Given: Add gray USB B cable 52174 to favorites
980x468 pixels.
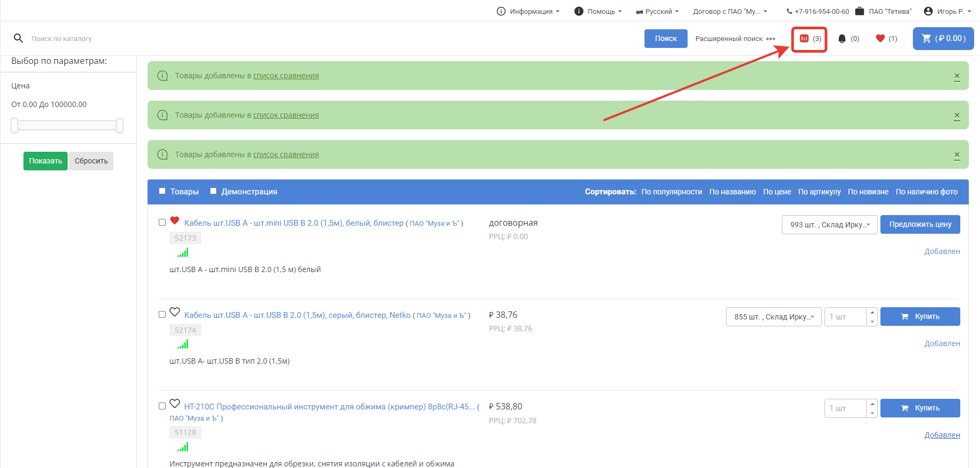Looking at the screenshot, I should 175,313.
